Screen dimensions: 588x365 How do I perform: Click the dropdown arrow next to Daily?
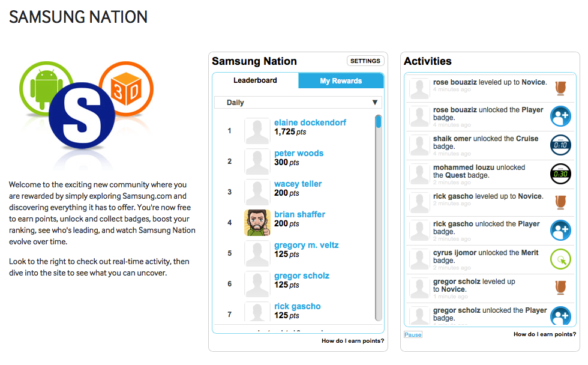tap(374, 103)
